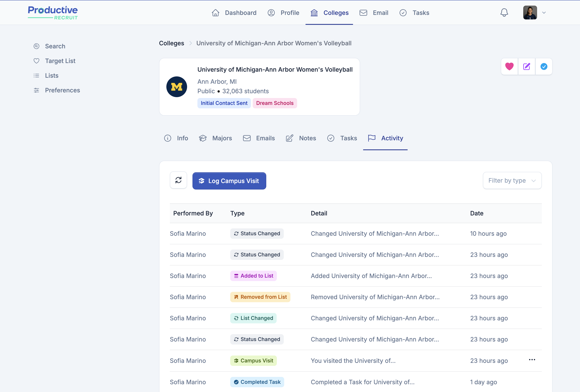Open the Filter by type dropdown
Viewport: 580px width, 392px height.
[512, 180]
